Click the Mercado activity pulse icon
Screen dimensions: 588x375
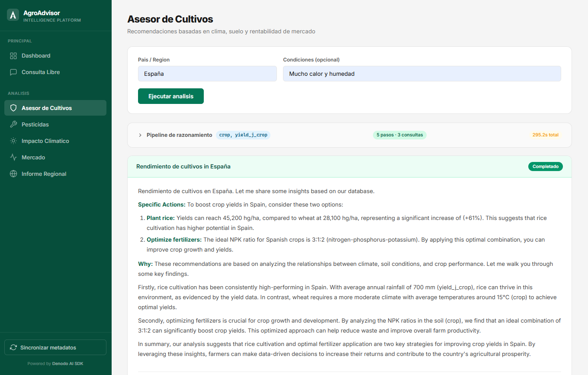(x=13, y=158)
